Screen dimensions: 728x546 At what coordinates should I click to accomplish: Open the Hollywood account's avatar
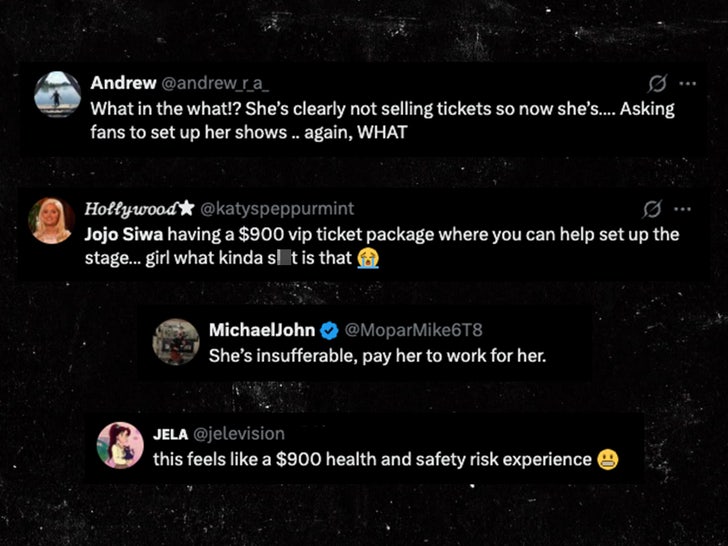[x=51, y=221]
